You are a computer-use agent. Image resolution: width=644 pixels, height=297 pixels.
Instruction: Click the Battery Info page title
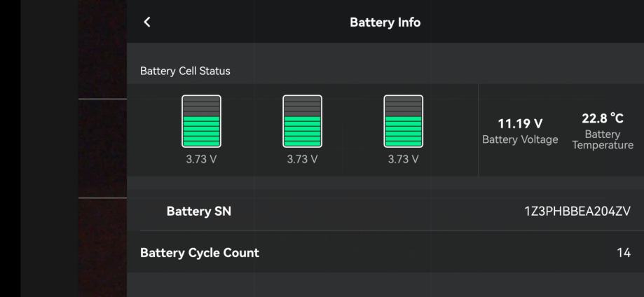pyautogui.click(x=385, y=22)
